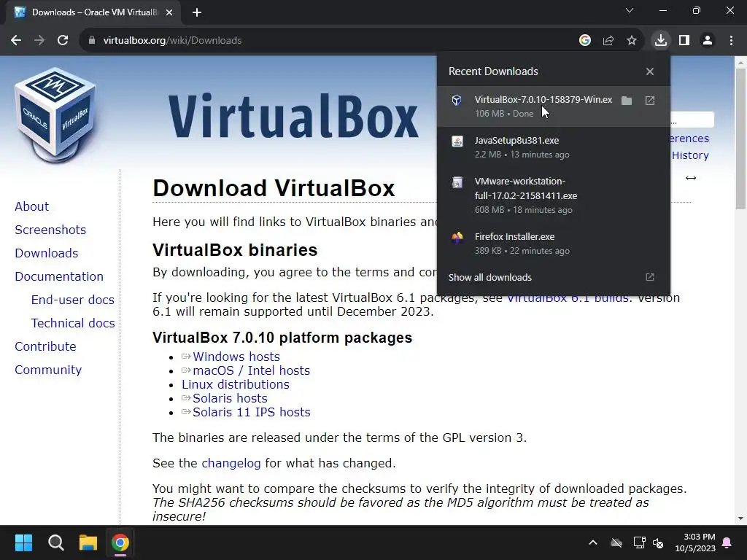The width and height of the screenshot is (747, 560).
Task: Click the muted volume tray icon
Action: 659,542
